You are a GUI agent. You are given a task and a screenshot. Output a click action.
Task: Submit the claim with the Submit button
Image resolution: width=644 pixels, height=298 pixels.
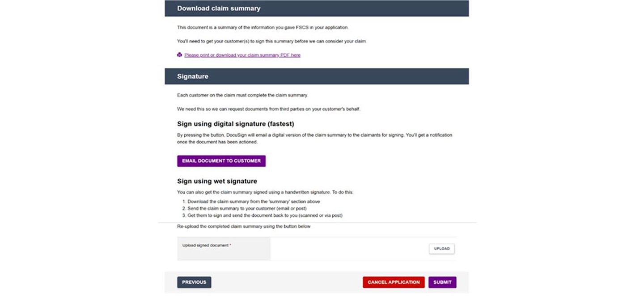(x=442, y=282)
